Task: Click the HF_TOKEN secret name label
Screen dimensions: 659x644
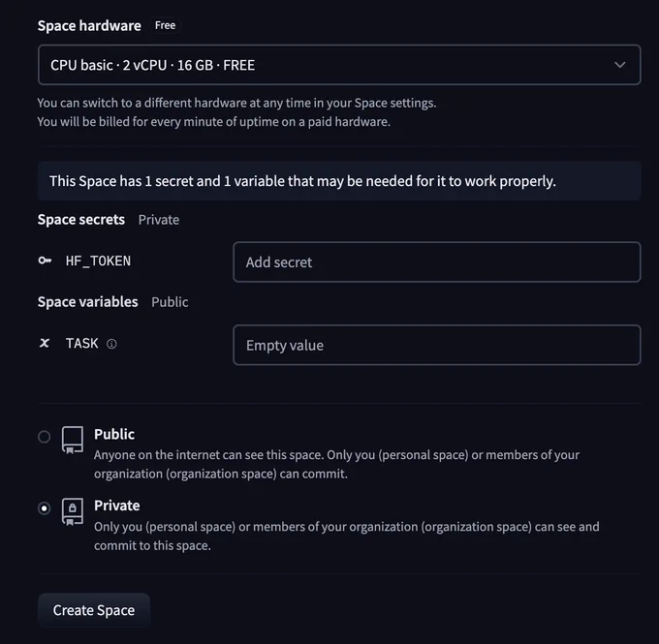Action: click(x=98, y=261)
